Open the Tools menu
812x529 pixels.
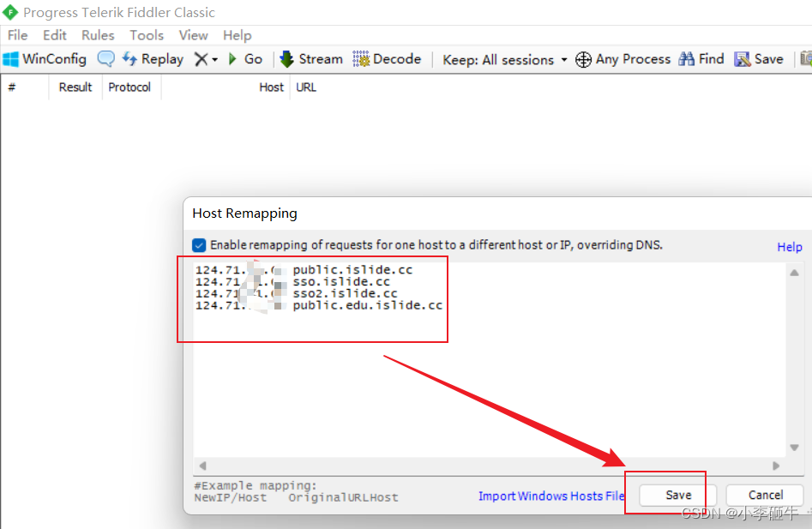click(x=147, y=35)
